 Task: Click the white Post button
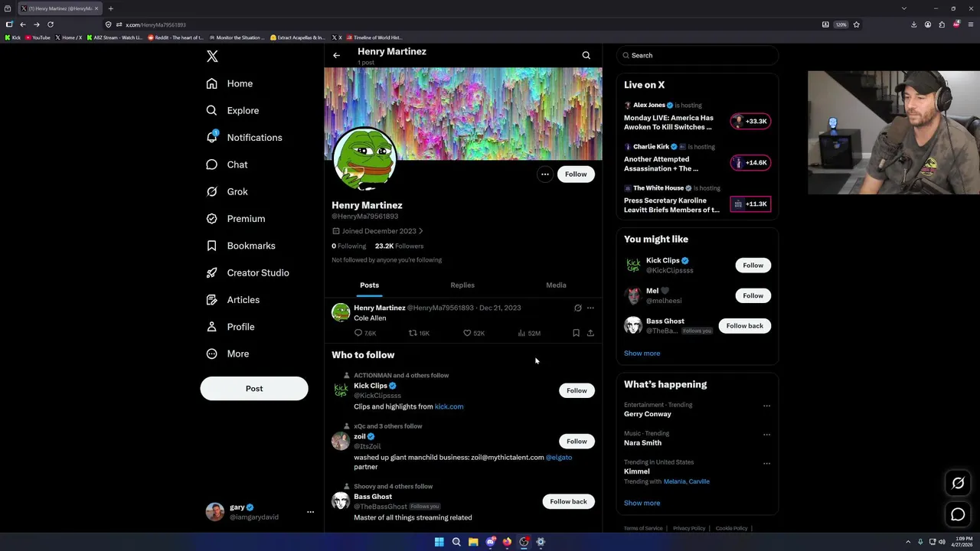(x=254, y=389)
